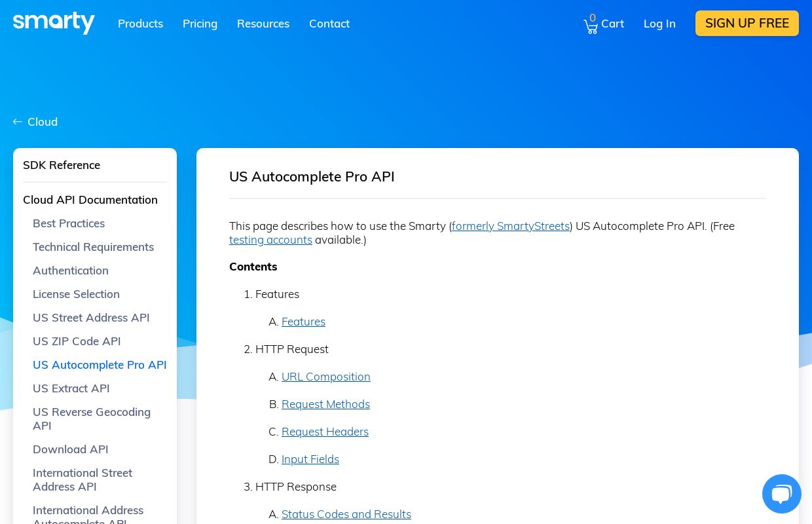812x524 pixels.
Task: Jump to Request Methods section
Action: (x=325, y=404)
